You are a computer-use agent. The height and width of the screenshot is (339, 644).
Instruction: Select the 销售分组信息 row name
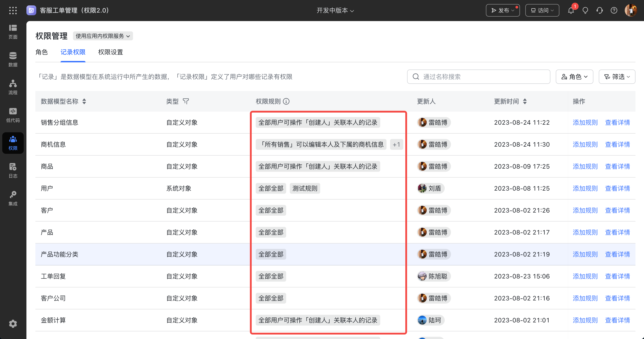(x=60, y=122)
